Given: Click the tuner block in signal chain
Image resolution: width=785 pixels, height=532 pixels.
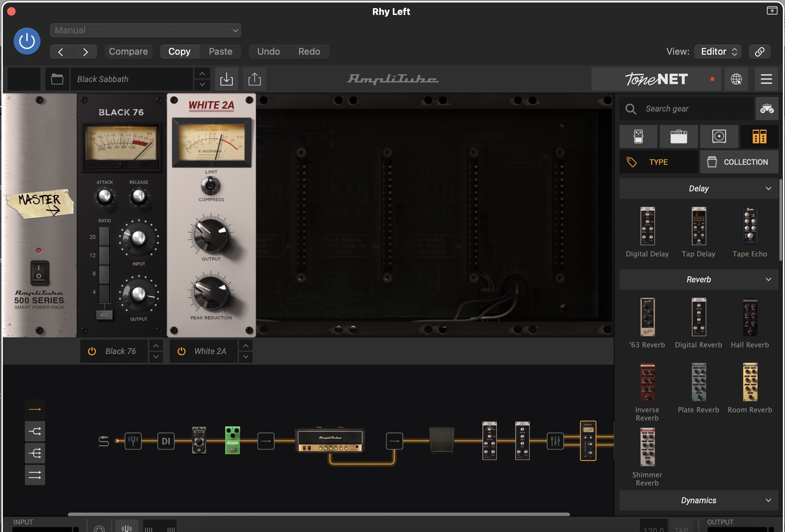Looking at the screenshot, I should (x=133, y=441).
